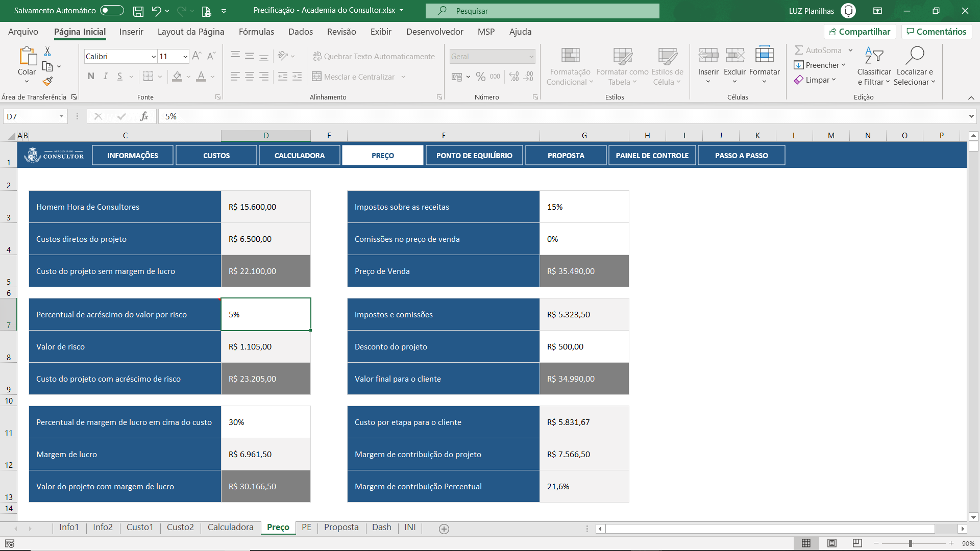Open the Calibri font name dropdown
980x551 pixels.
(154, 57)
